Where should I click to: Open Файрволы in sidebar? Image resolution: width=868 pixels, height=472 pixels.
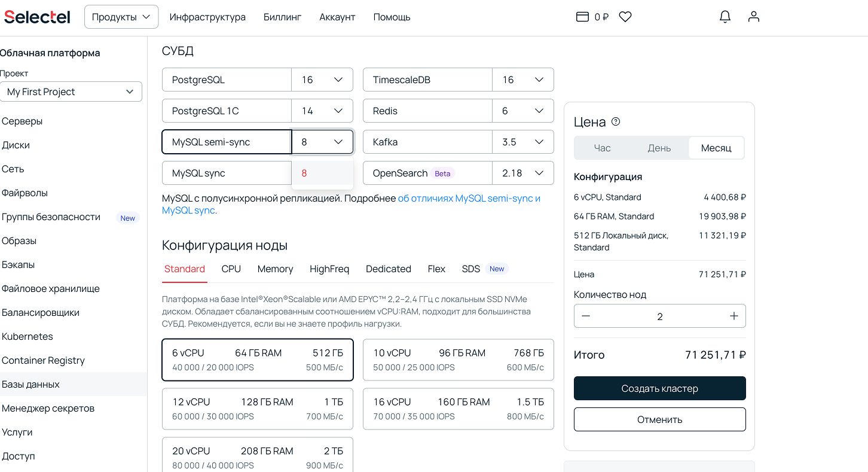click(x=25, y=193)
